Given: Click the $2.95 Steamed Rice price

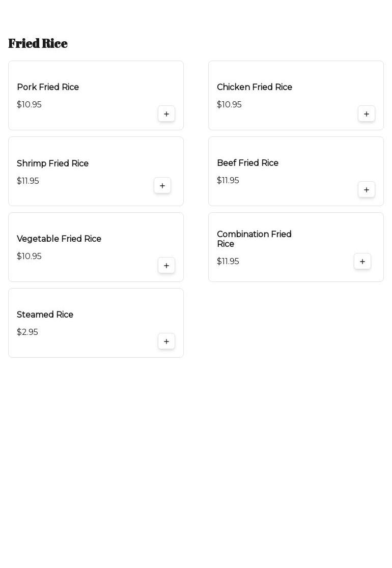Looking at the screenshot, I should (x=27, y=332).
